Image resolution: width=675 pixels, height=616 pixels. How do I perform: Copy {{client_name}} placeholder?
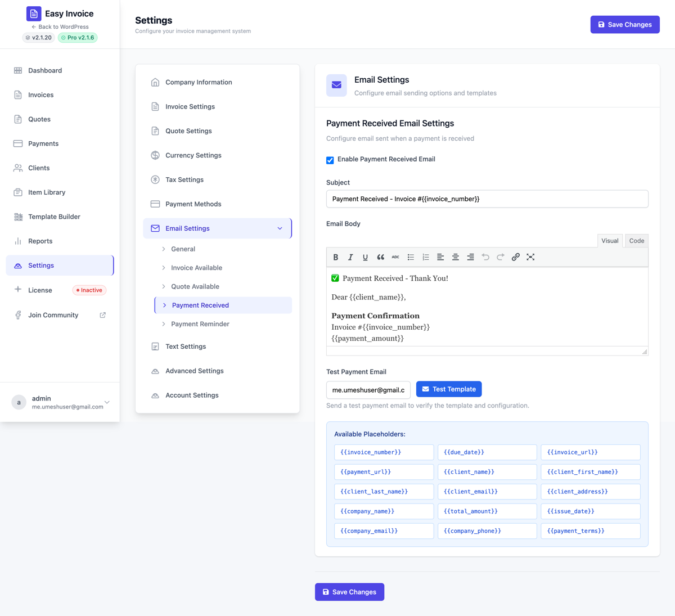tap(487, 472)
